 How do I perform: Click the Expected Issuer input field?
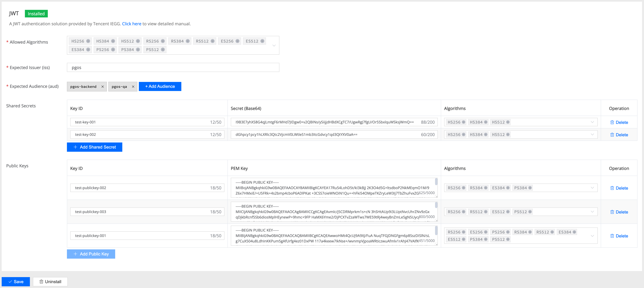coord(173,68)
